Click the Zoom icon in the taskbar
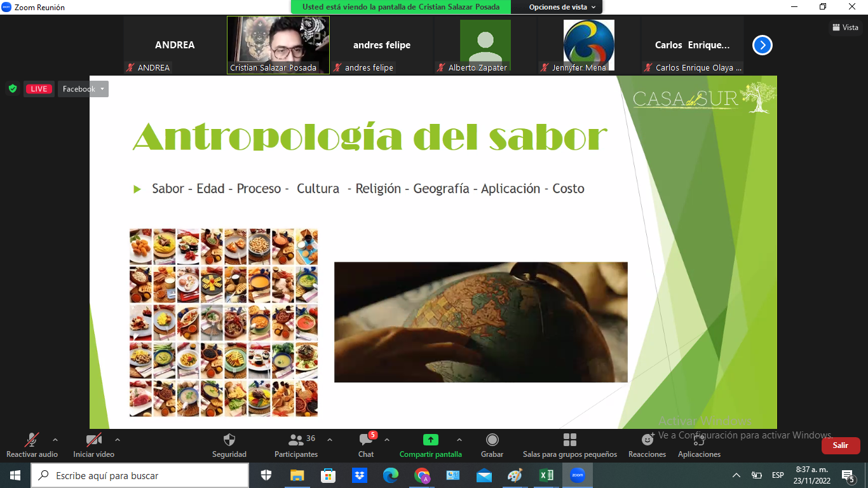 577,475
